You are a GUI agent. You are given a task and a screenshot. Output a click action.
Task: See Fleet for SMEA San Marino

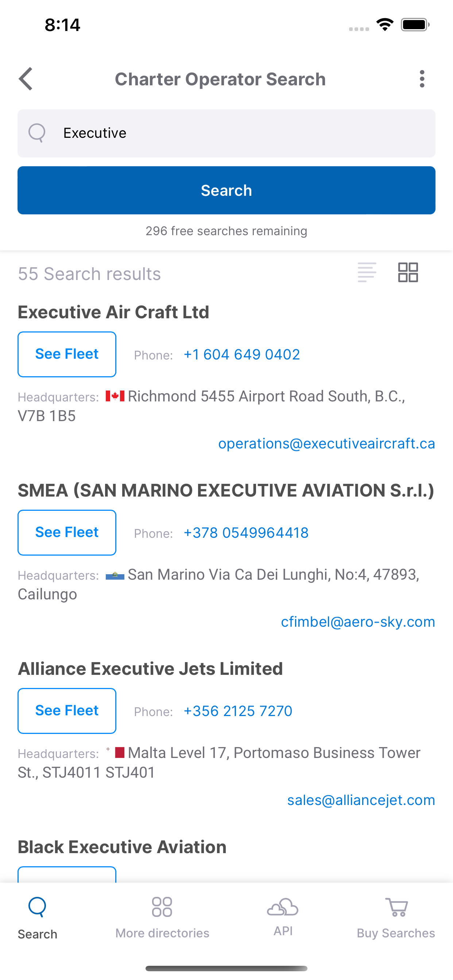[67, 533]
